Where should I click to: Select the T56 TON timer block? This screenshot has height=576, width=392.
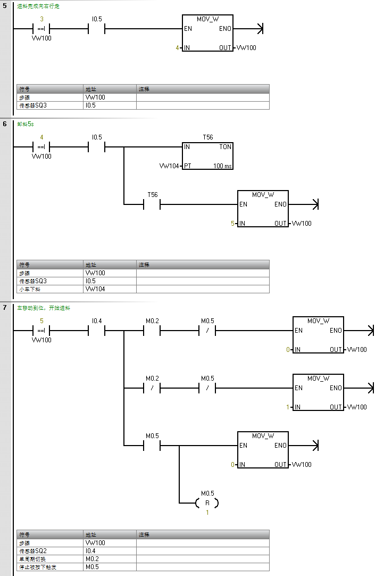(x=207, y=156)
